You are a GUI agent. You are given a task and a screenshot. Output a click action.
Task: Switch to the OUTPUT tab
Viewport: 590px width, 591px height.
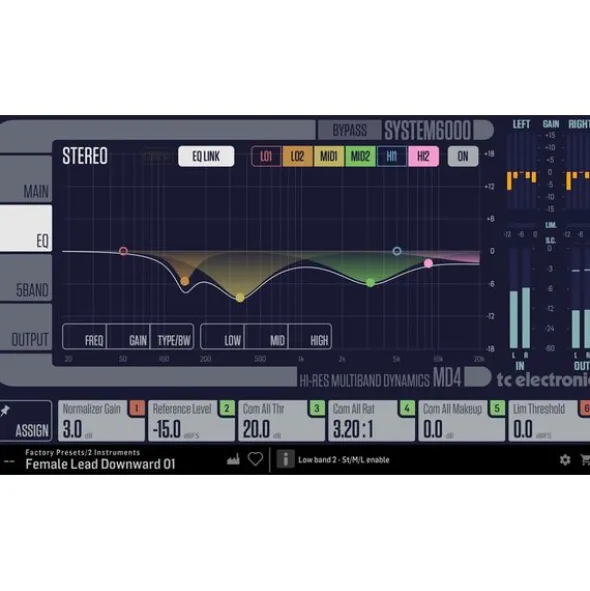(x=26, y=327)
